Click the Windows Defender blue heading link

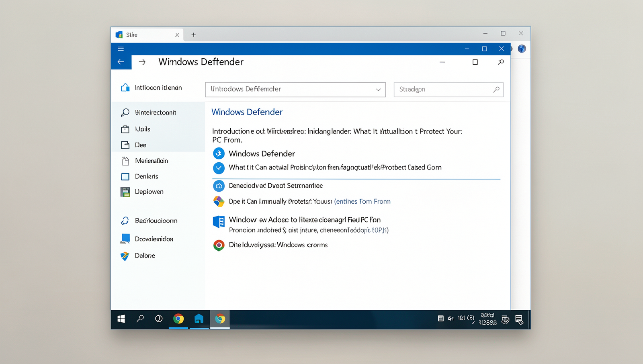pos(247,112)
